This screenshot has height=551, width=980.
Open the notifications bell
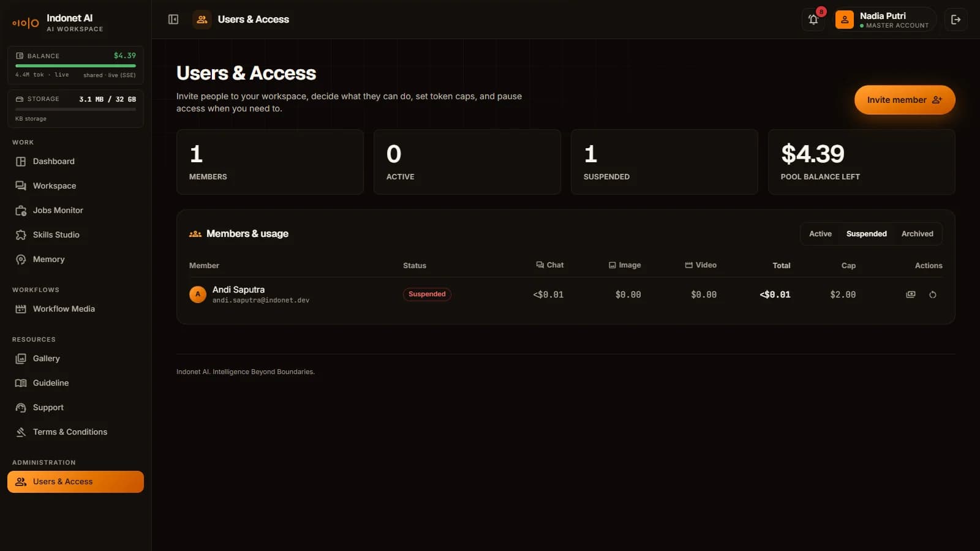(813, 20)
